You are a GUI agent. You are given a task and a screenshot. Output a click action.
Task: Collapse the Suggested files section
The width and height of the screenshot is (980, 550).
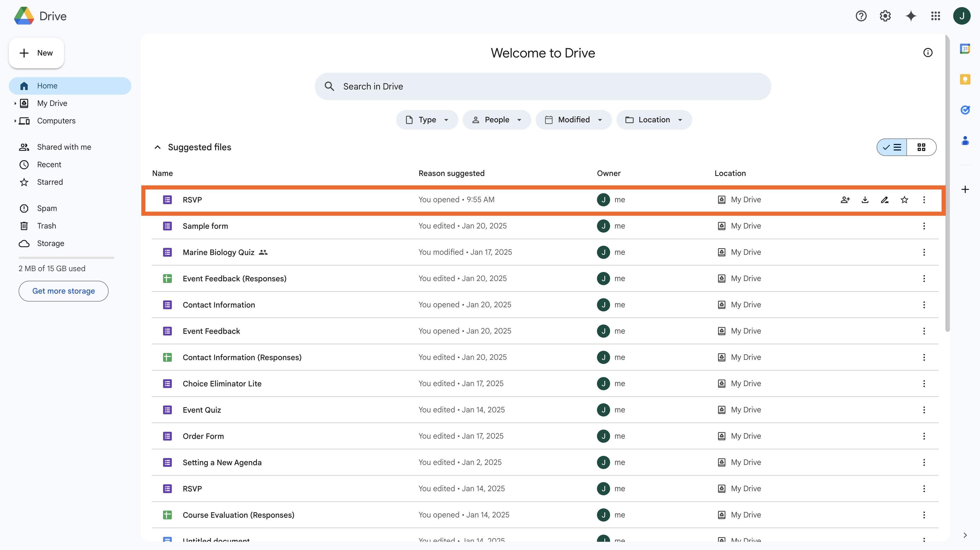(158, 147)
